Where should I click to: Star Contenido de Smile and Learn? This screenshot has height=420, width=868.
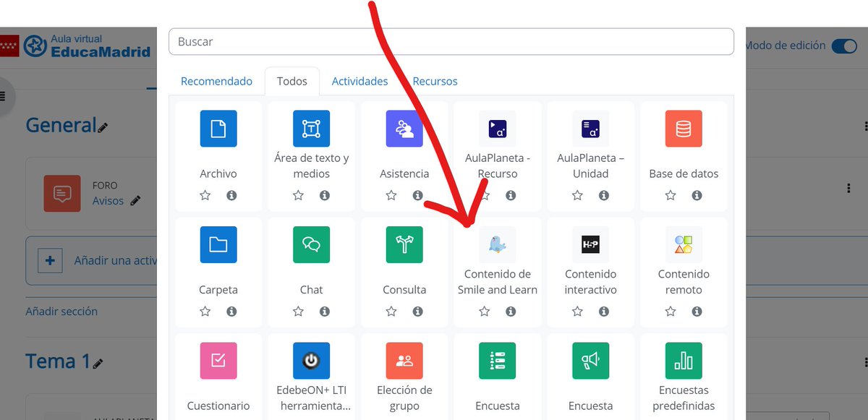pos(485,312)
